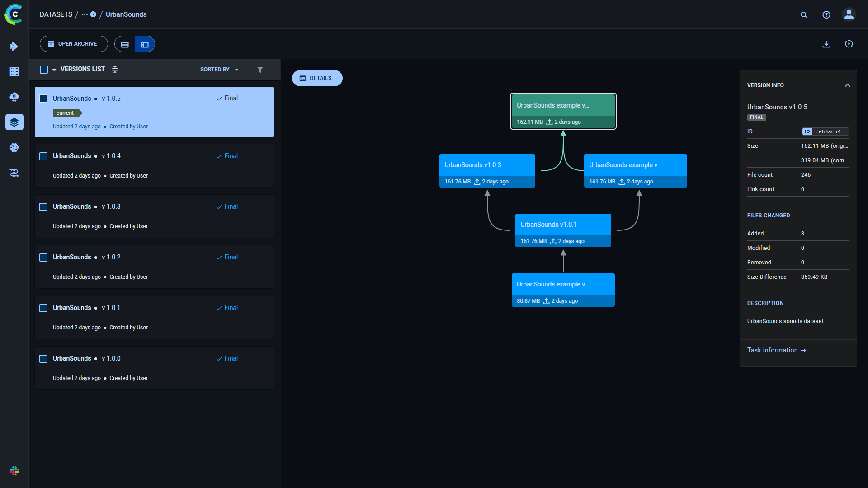The width and height of the screenshot is (868, 488).
Task: Download the UrbanSounds dataset version
Action: [826, 44]
